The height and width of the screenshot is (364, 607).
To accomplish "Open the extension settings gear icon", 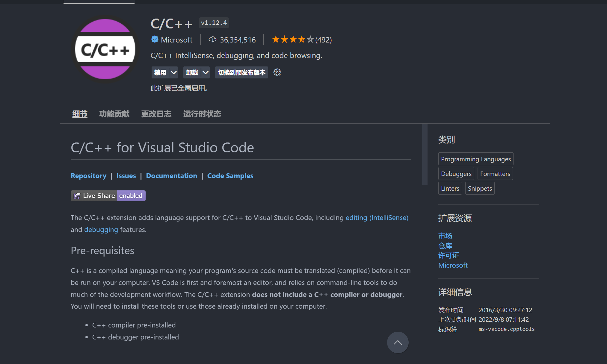I will [277, 72].
